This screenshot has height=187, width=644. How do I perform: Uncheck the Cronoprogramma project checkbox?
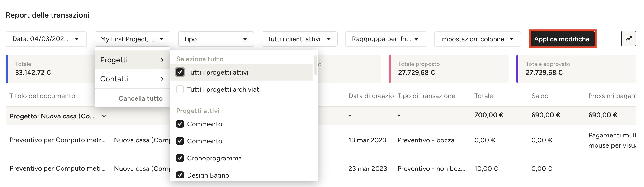[x=180, y=158]
